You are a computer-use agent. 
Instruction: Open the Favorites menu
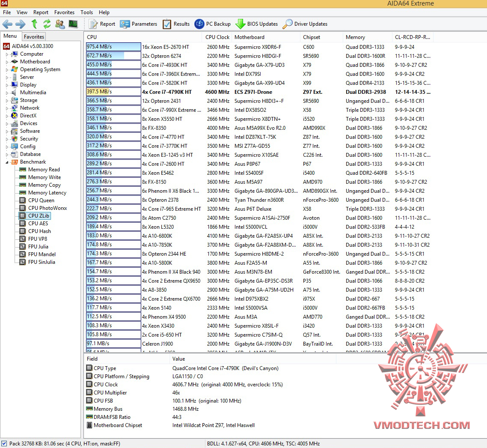tap(64, 12)
